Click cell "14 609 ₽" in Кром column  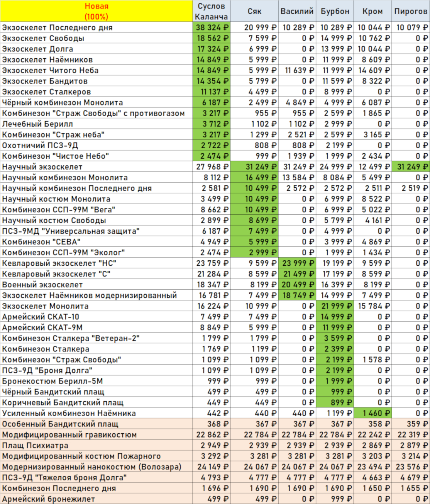click(372, 70)
